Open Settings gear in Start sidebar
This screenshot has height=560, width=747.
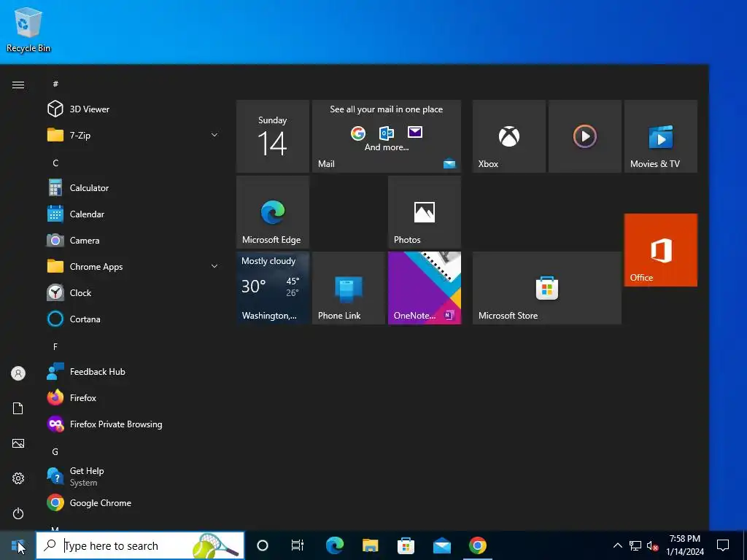pos(18,478)
